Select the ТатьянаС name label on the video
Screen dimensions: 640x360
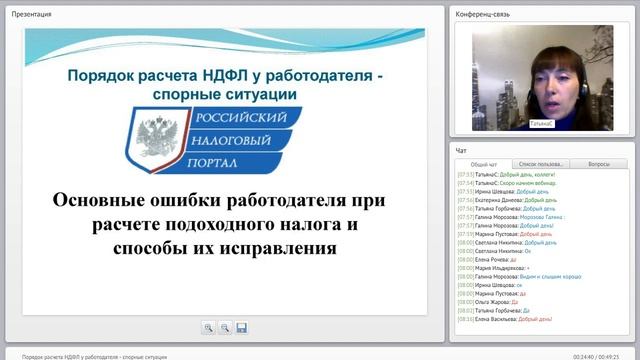[542, 123]
